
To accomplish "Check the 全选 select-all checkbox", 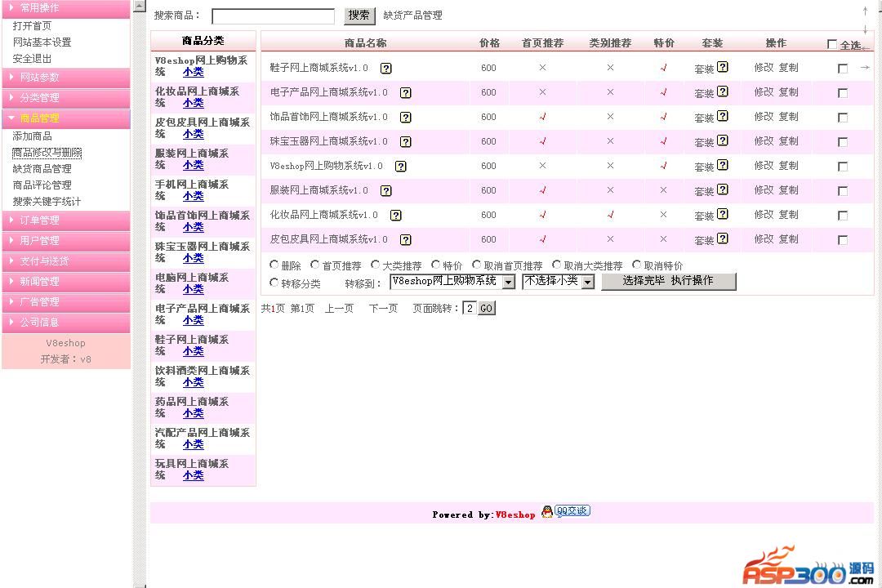I will 832,44.
